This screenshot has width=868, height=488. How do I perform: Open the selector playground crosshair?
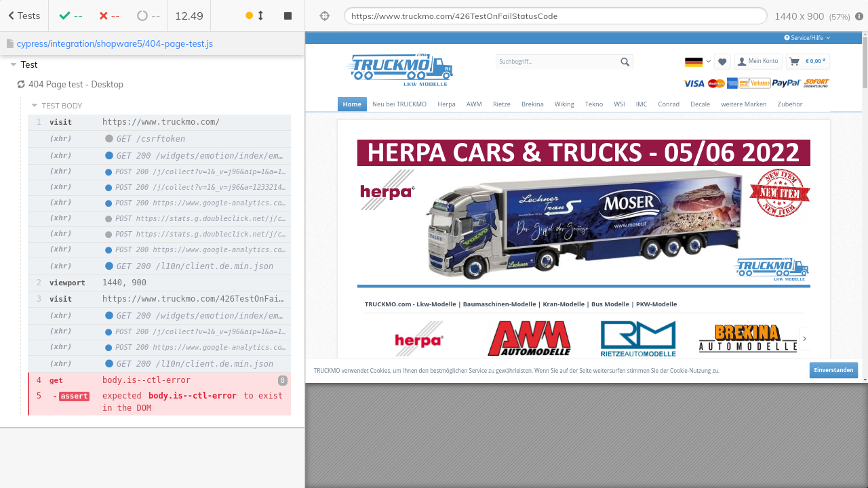[x=324, y=16]
